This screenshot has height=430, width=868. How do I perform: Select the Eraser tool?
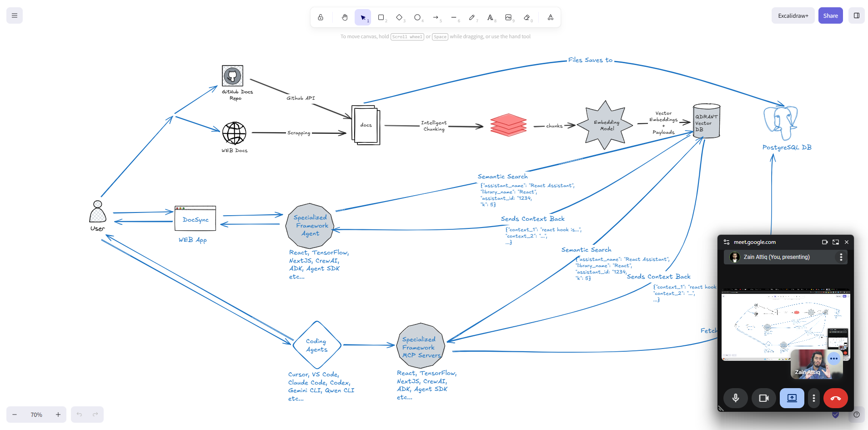pyautogui.click(x=527, y=17)
